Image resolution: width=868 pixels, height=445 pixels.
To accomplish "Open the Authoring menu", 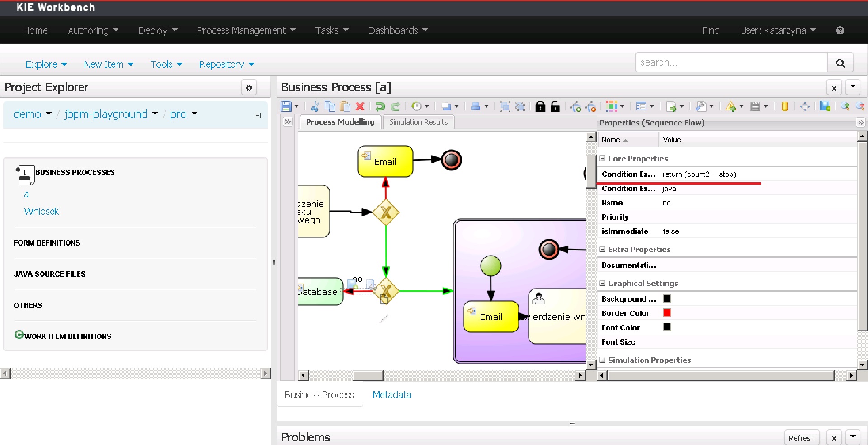I will [x=93, y=30].
